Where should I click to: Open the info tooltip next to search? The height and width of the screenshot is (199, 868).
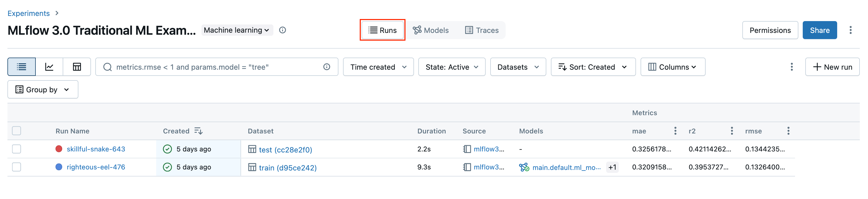326,67
